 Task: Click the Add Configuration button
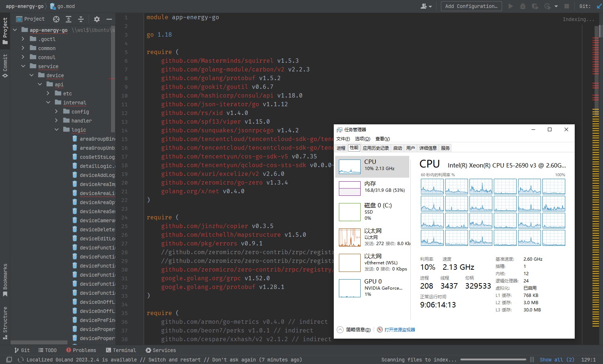(x=471, y=6)
